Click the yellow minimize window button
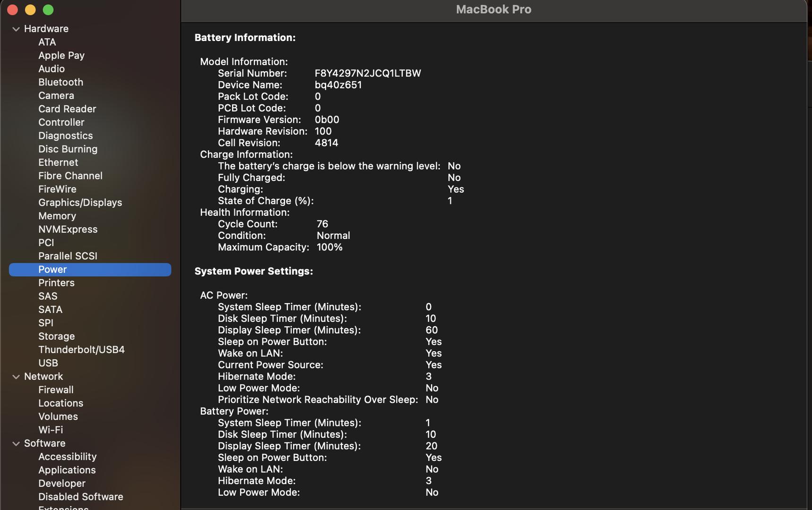812x510 pixels. [30, 10]
